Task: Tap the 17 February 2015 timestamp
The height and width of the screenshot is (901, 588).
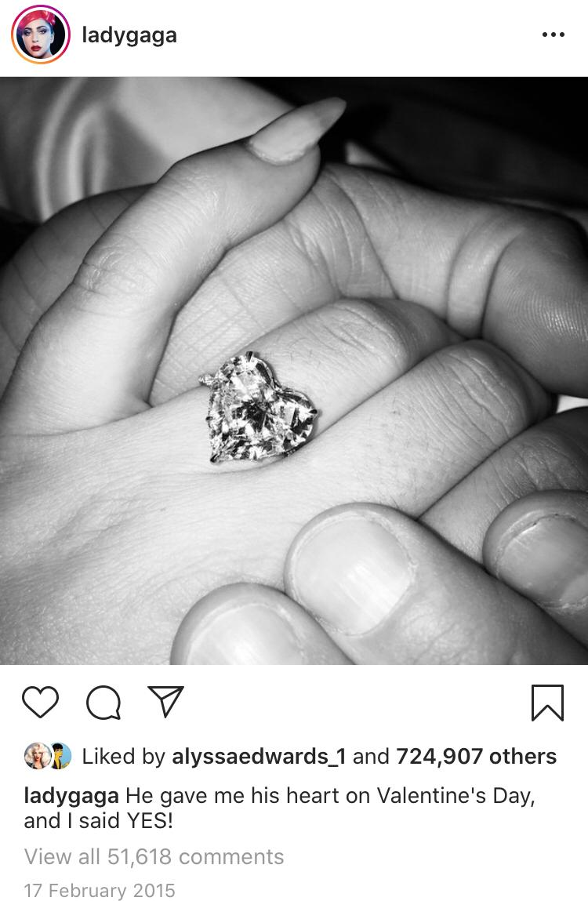Action: pyautogui.click(x=100, y=890)
